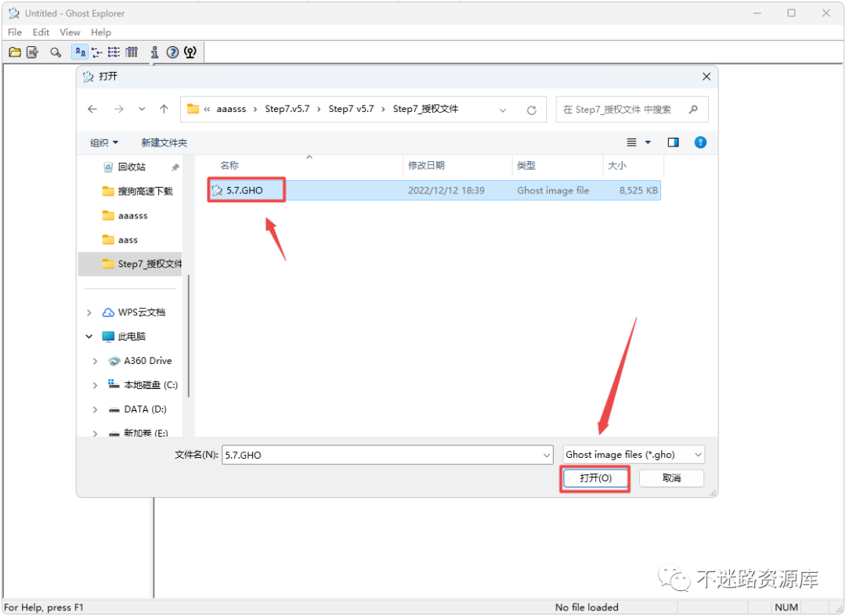Switch to details view in toolbar

tap(132, 52)
